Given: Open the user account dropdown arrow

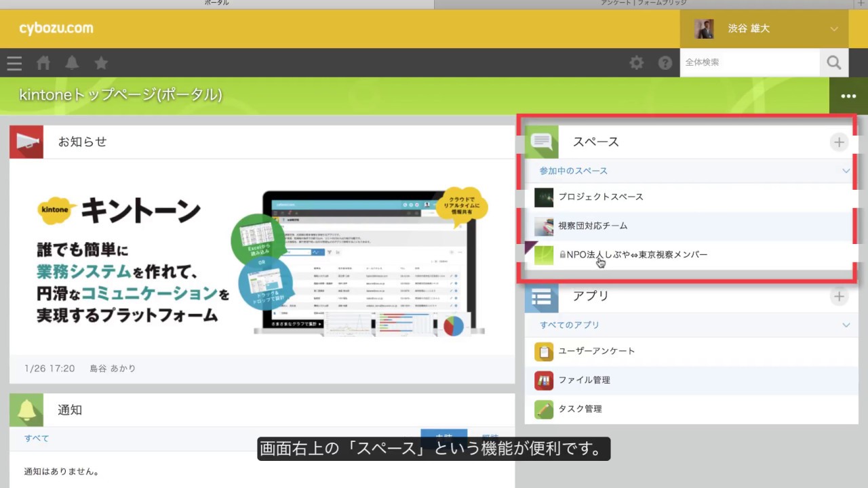Looking at the screenshot, I should pyautogui.click(x=834, y=29).
